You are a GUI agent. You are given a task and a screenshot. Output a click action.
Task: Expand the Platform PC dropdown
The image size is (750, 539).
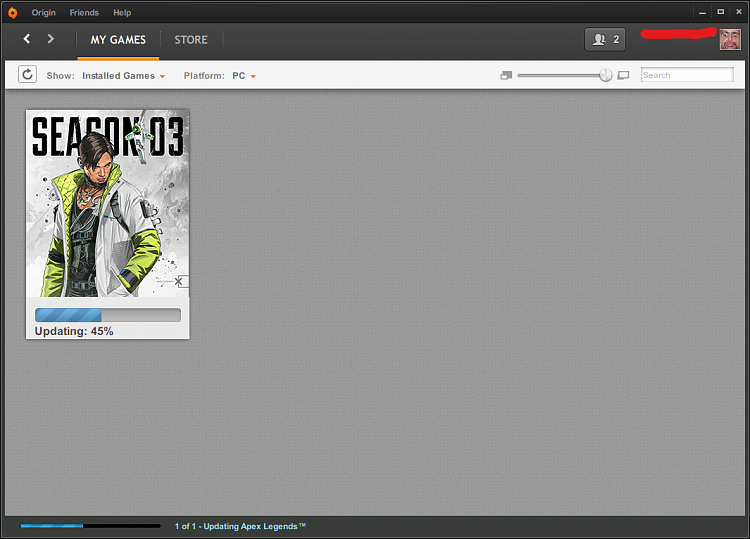(x=244, y=76)
